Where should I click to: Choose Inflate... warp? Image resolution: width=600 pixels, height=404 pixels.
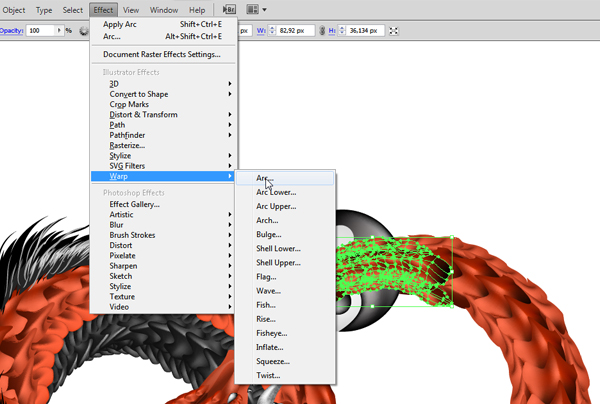click(x=285, y=347)
